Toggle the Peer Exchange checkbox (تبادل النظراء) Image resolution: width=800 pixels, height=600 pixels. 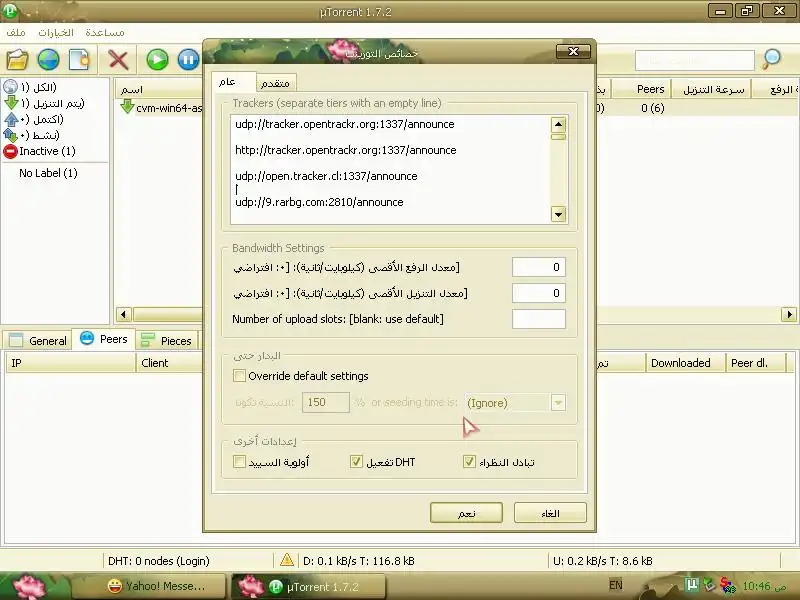pos(469,462)
